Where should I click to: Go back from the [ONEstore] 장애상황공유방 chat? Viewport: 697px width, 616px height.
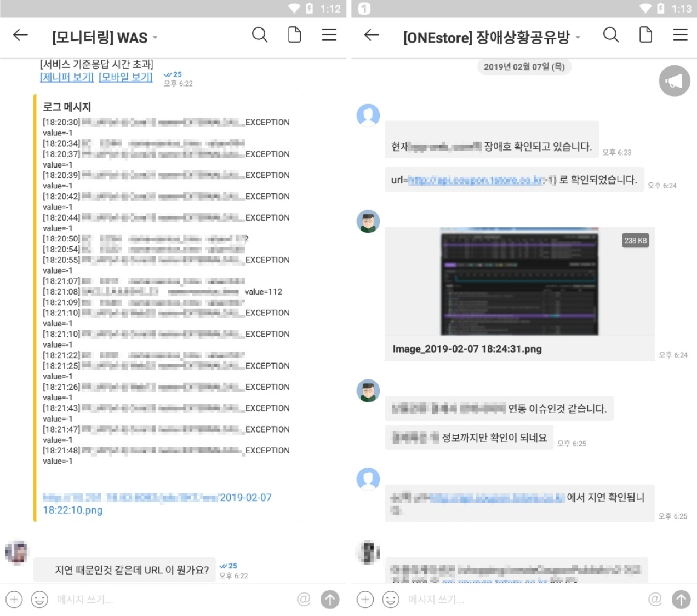tap(372, 35)
